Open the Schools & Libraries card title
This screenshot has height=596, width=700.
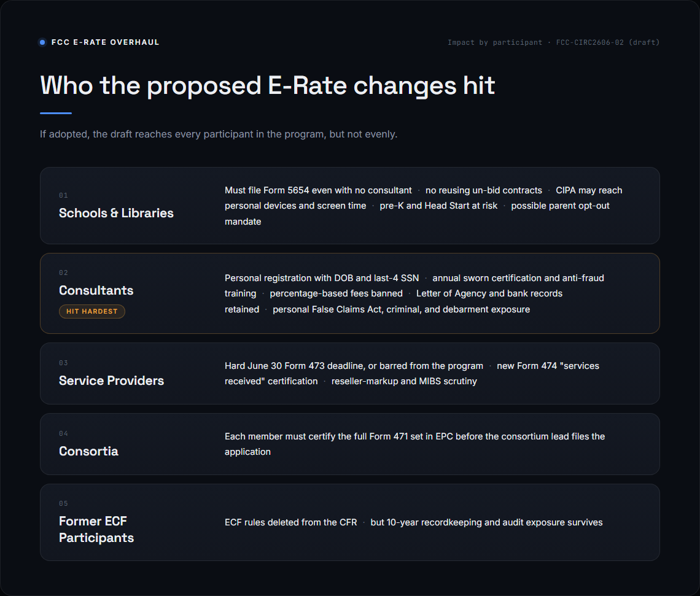tap(116, 213)
